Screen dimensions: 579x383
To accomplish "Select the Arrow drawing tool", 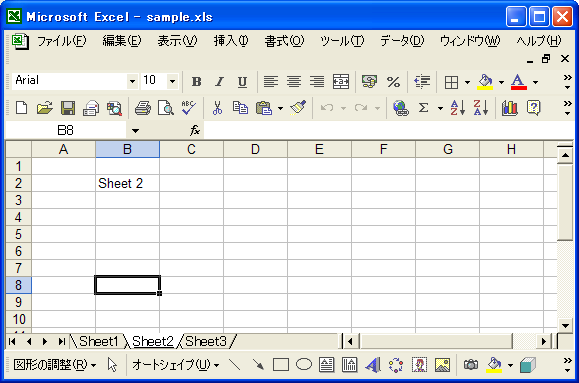I will point(258,365).
